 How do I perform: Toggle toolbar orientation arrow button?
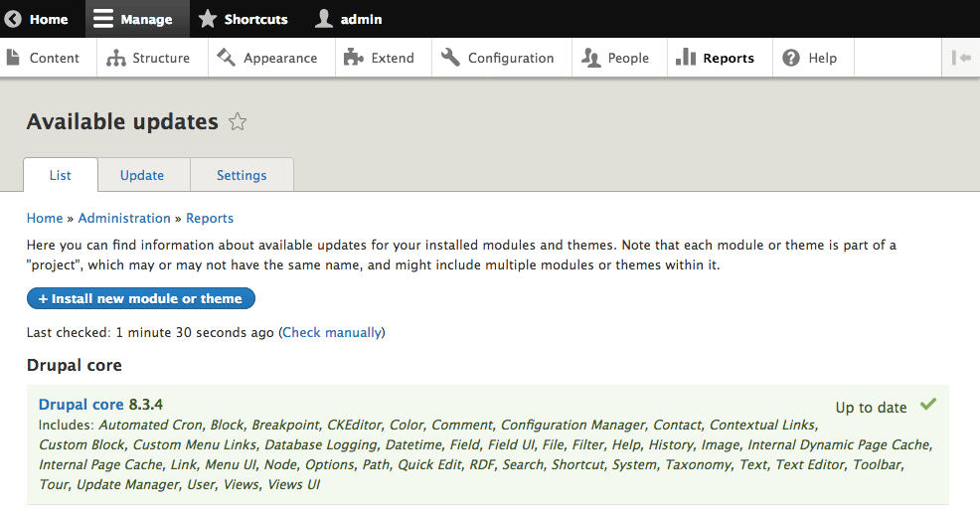pos(961,58)
